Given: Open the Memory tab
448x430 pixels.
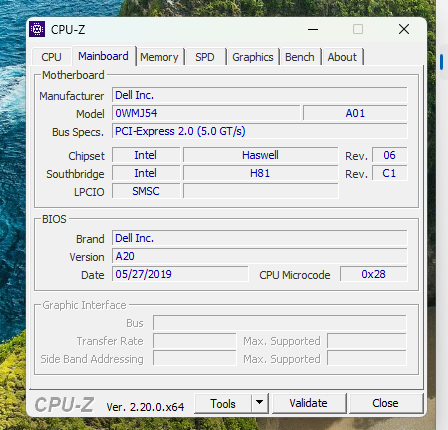Looking at the screenshot, I should coord(159,57).
